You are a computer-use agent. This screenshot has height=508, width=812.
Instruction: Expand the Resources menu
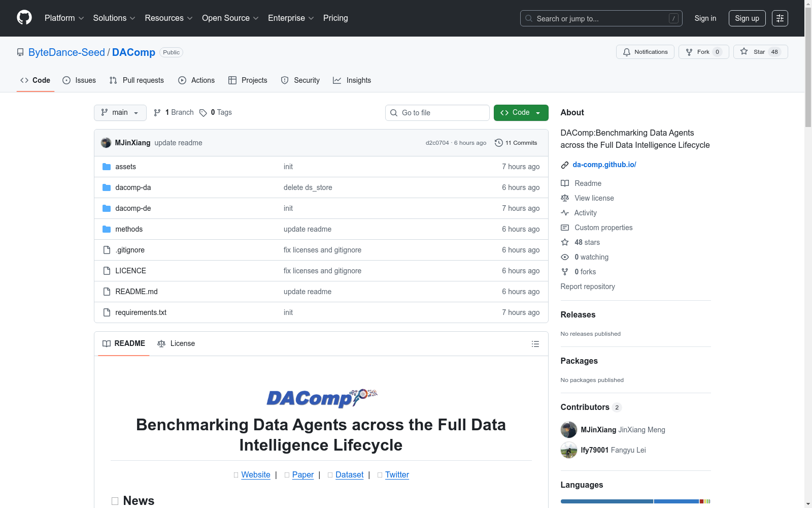(x=169, y=18)
